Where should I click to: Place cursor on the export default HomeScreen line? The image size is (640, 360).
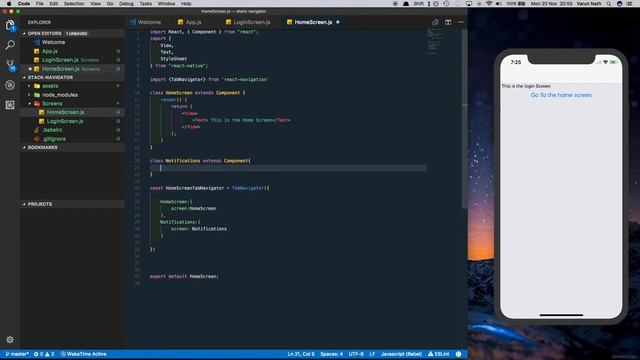pyautogui.click(x=184, y=276)
